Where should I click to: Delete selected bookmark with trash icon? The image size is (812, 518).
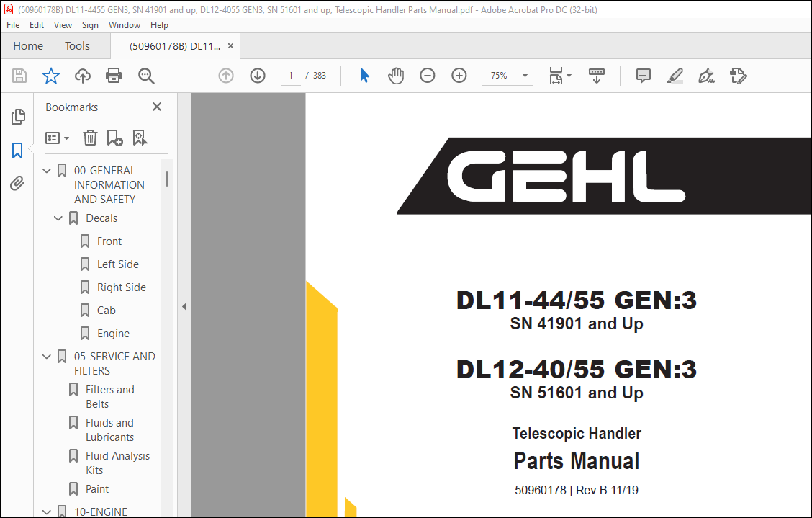point(90,138)
